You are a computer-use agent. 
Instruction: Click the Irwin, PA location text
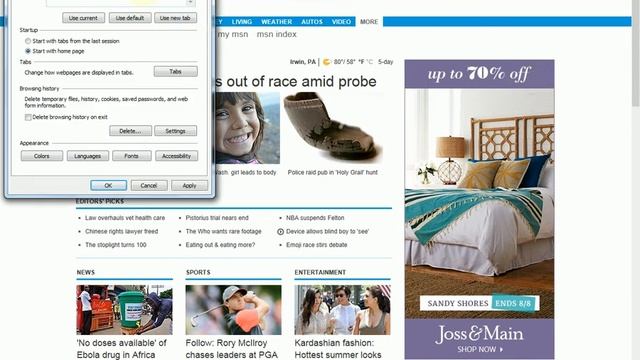303,62
